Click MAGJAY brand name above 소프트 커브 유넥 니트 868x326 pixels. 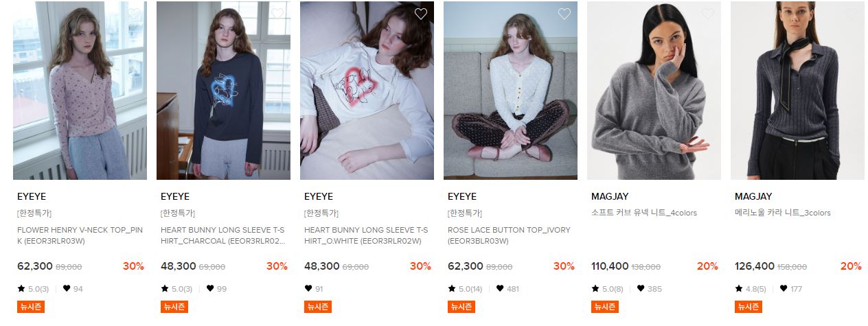pyautogui.click(x=610, y=196)
